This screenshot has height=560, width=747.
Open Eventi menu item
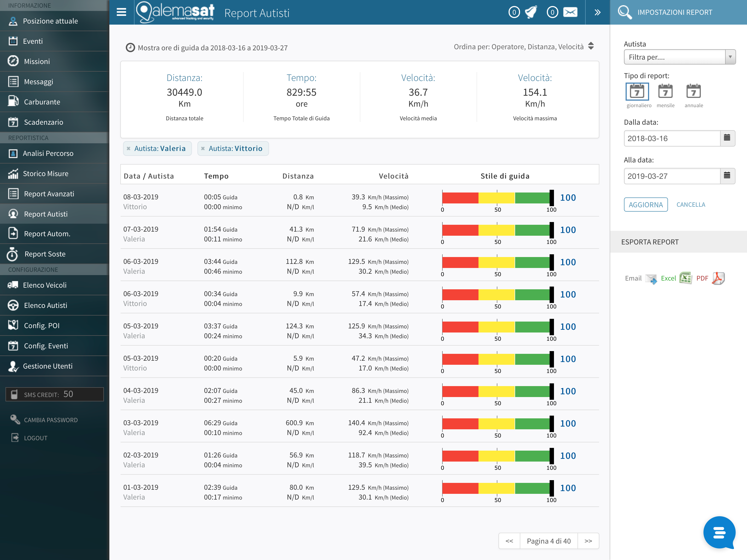pyautogui.click(x=54, y=41)
